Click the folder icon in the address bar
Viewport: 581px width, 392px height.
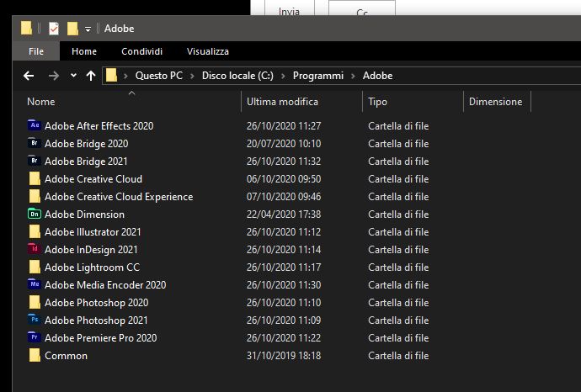(111, 76)
